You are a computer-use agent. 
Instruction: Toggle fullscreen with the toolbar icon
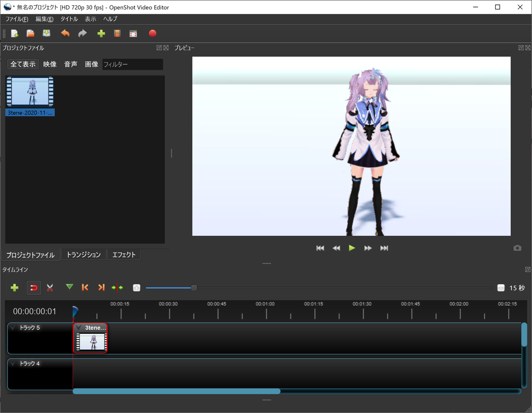133,34
